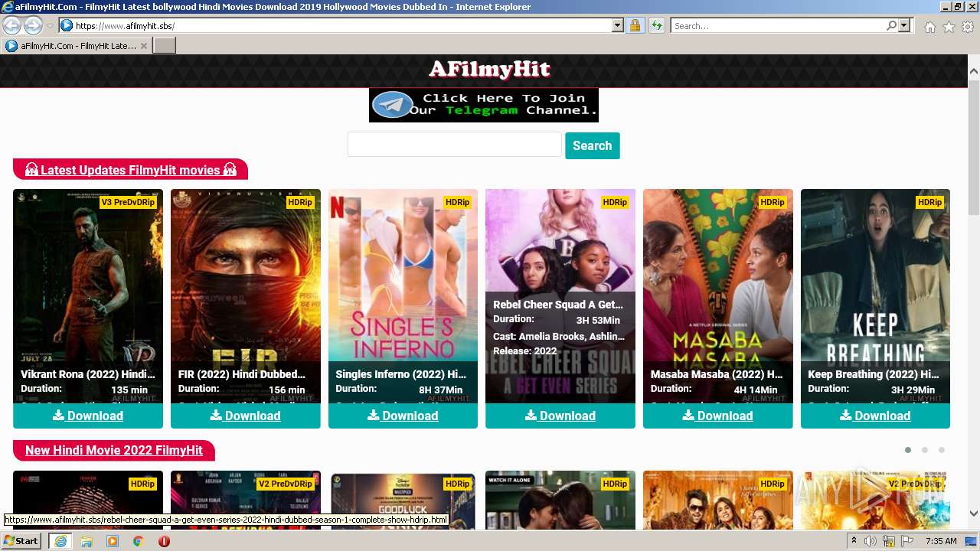The width and height of the screenshot is (980, 551).
Task: Click Keep Breathing (2022) title text
Action: tap(874, 374)
